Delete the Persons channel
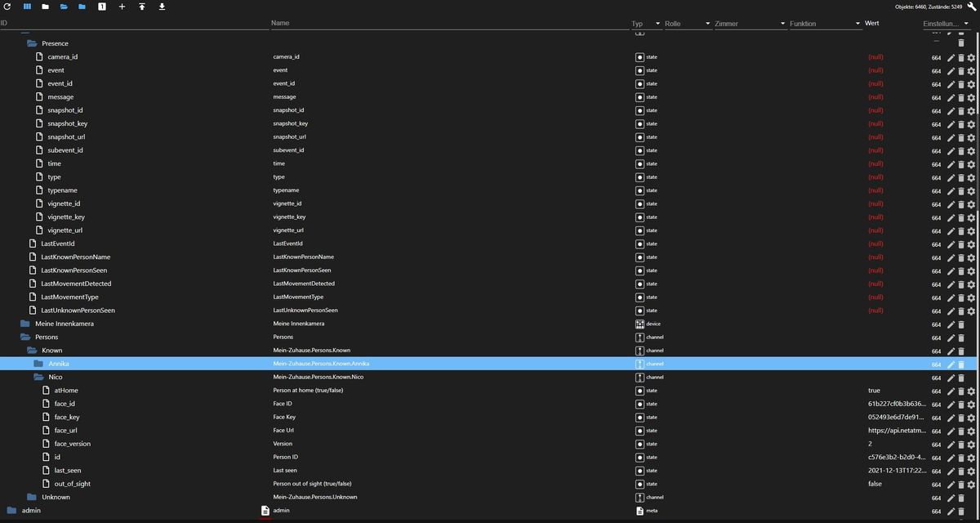 (x=960, y=337)
